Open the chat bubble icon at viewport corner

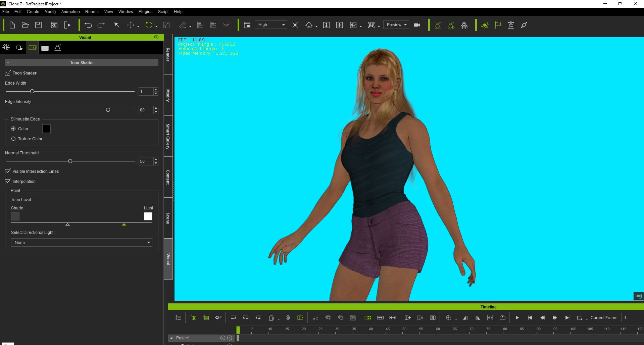click(639, 296)
